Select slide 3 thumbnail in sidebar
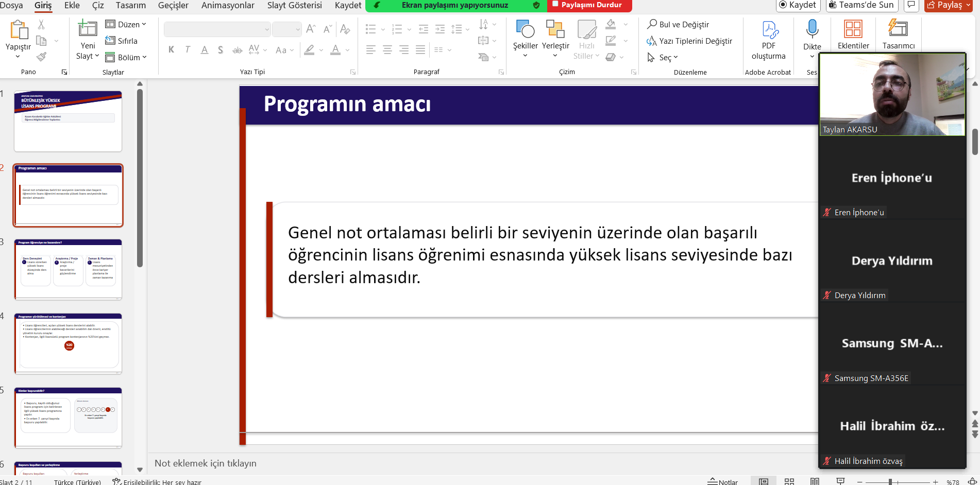 [68, 269]
